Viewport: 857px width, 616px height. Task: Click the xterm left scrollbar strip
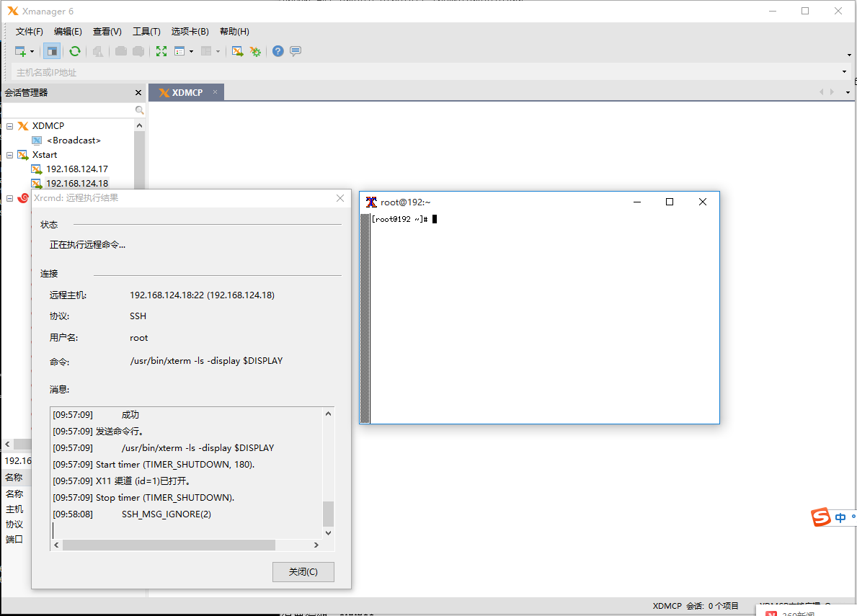365,318
